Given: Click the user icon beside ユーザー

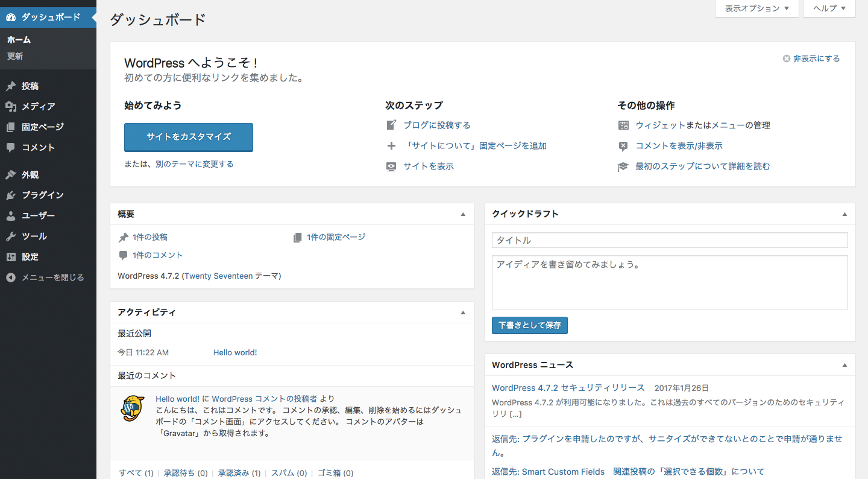Looking at the screenshot, I should point(11,216).
